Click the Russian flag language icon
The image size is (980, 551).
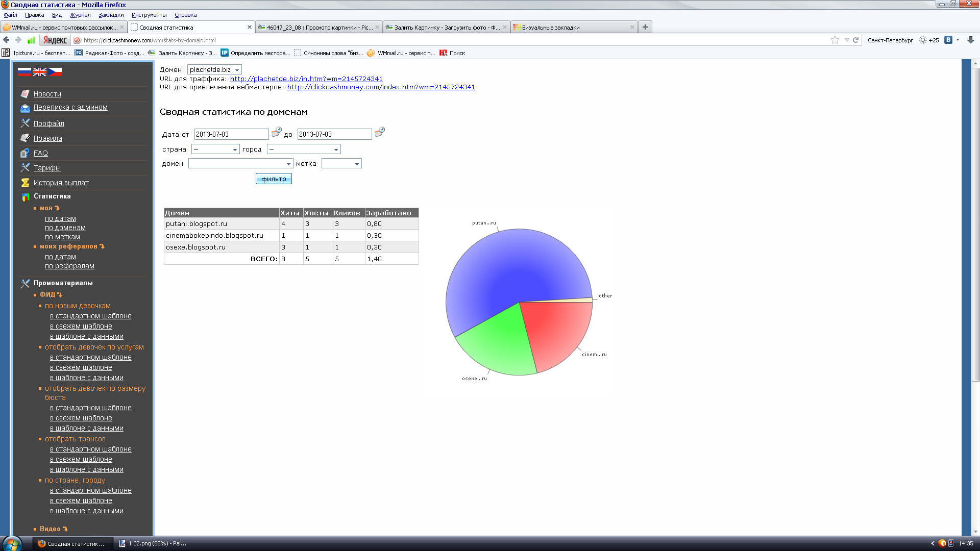click(24, 72)
